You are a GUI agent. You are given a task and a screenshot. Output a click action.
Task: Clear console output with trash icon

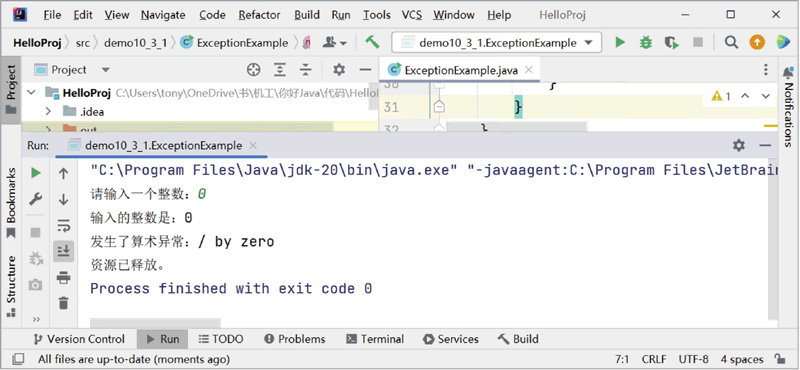[x=63, y=303]
